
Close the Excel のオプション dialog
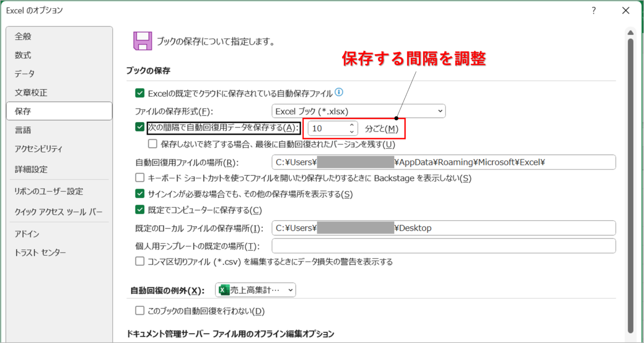pos(626,10)
